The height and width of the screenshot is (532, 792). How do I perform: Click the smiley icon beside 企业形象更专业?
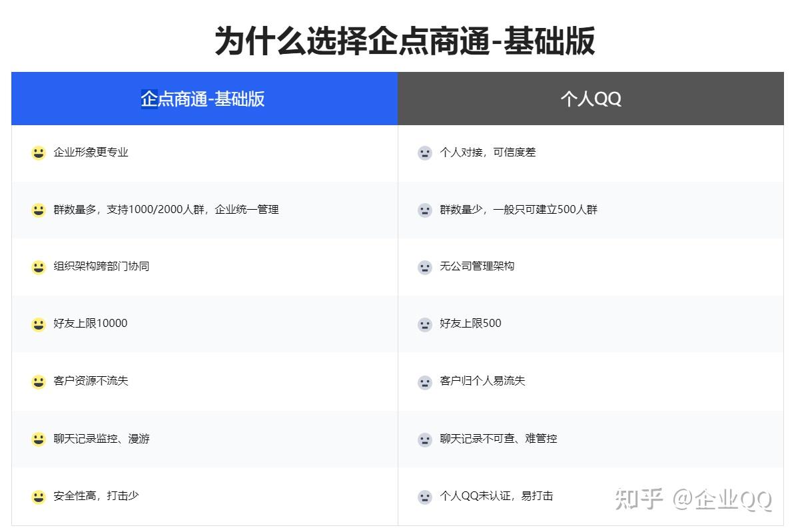point(38,152)
